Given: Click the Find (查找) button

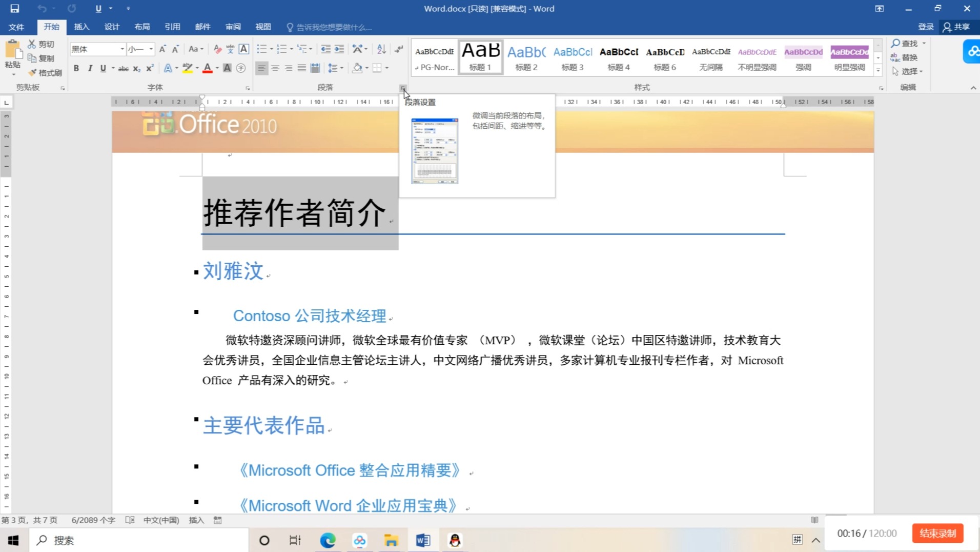Looking at the screenshot, I should (905, 44).
